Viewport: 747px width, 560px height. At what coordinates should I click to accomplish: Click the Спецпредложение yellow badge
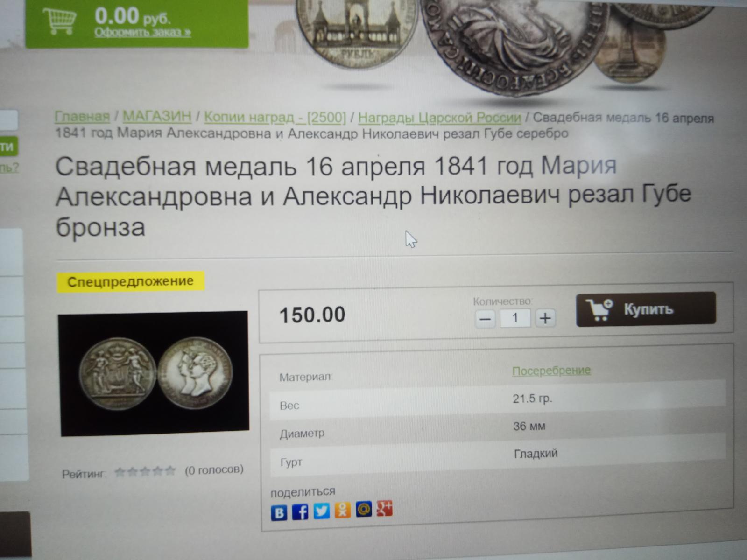coord(130,282)
